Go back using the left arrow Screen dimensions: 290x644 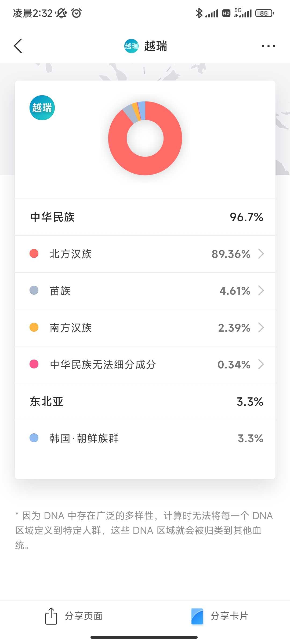[x=18, y=46]
